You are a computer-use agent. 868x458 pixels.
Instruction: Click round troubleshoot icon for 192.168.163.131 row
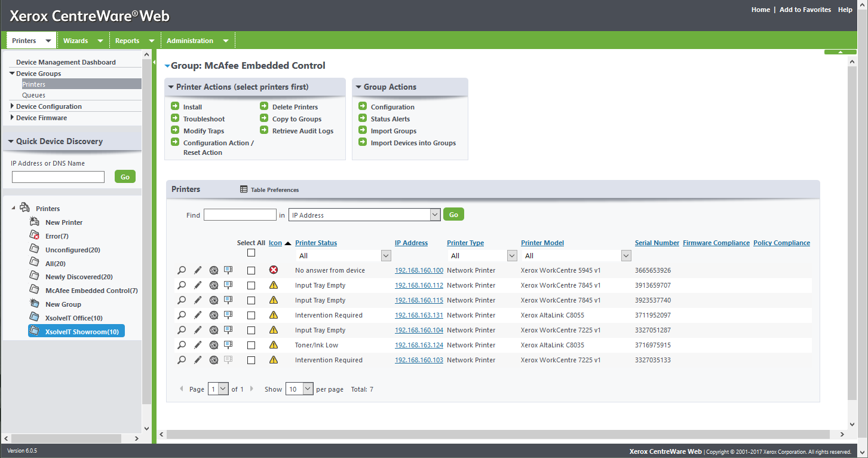click(x=213, y=315)
